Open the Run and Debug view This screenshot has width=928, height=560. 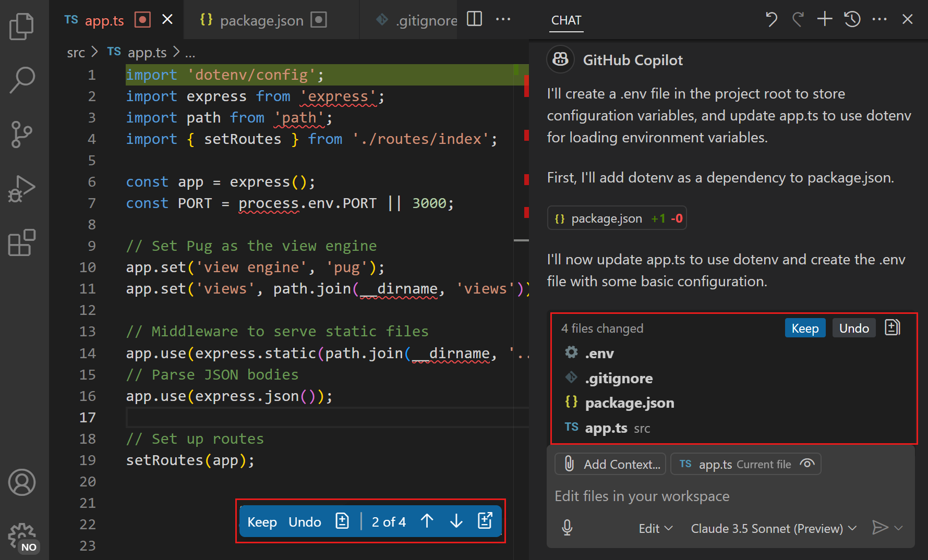coord(21,189)
